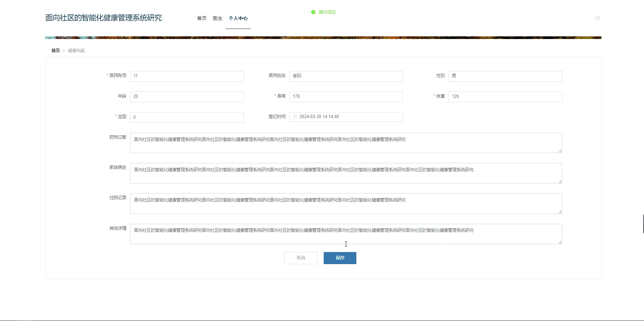644x321 pixels.
Task: Click the 健康档案 breadcrumb label
Action: (76, 50)
